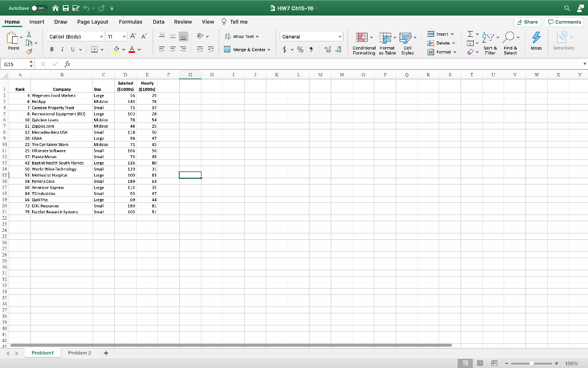Toggle center horizontal alignment
The height and width of the screenshot is (368, 588).
(172, 49)
